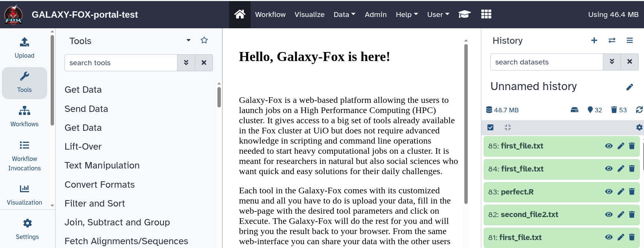The height and width of the screenshot is (248, 644).
Task: Click the search tools input field
Action: (121, 63)
